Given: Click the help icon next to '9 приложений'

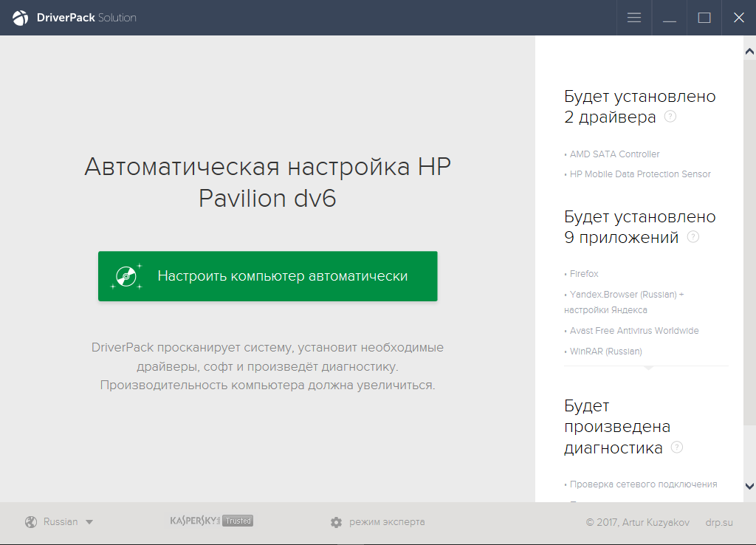Looking at the screenshot, I should tap(693, 237).
